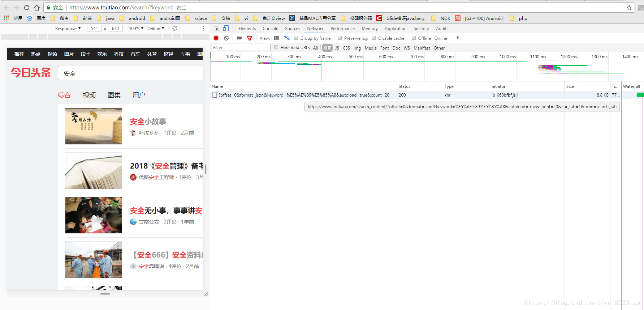Toggle device toolbar in DevTools
Image resolution: width=644 pixels, height=310 pixels.
(226, 29)
